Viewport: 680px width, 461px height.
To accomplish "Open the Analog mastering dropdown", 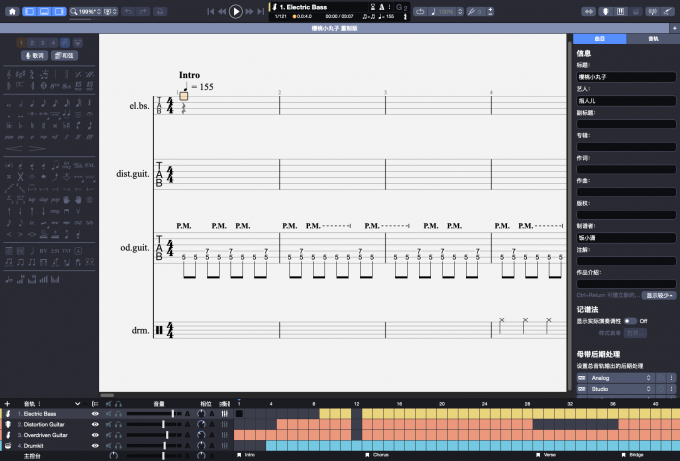I will pyautogui.click(x=620, y=378).
